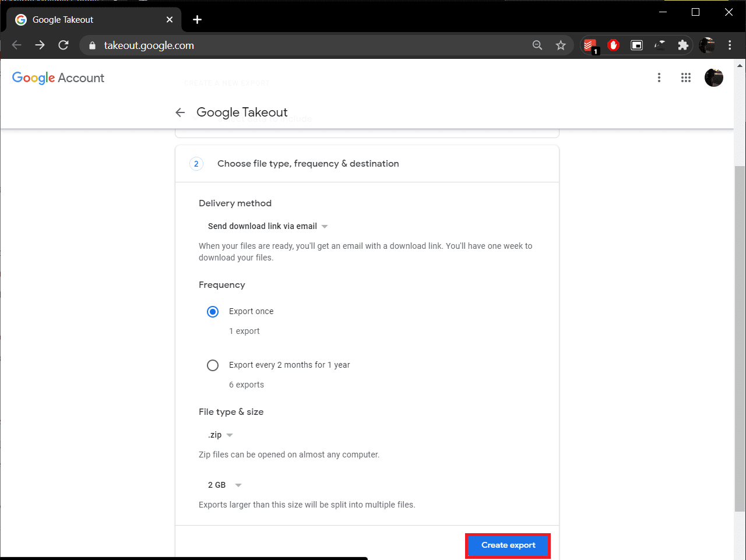This screenshot has width=746, height=560.
Task: Switch to the Google Takeout tab
Action: [x=87, y=20]
